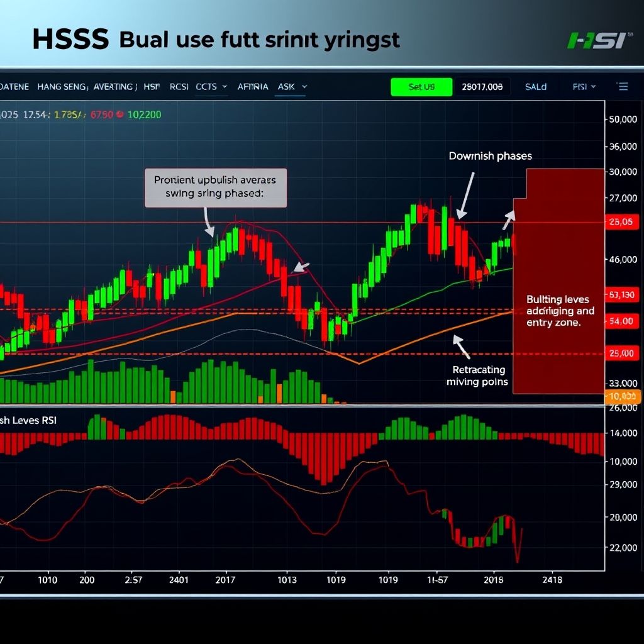Select the 200 time axis label
Viewport: 644px width, 644px height.
coord(87,580)
